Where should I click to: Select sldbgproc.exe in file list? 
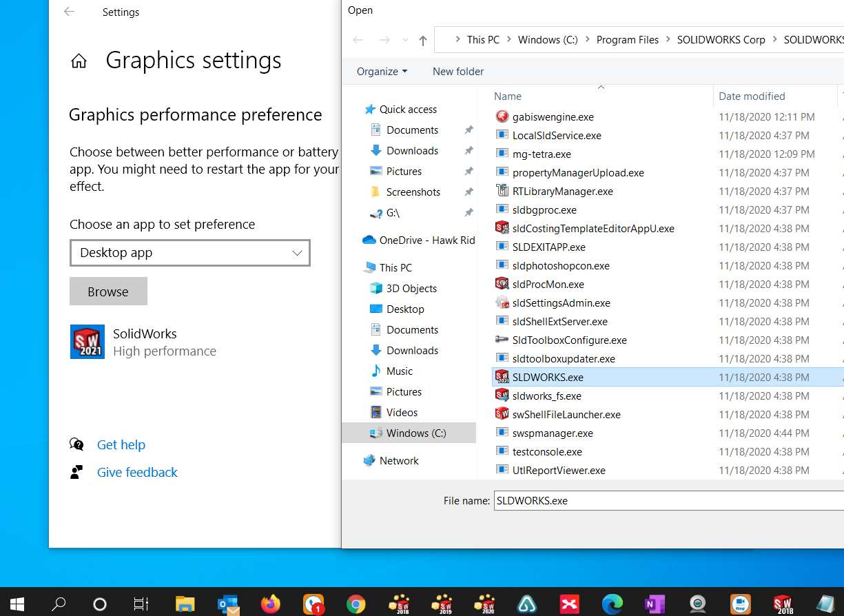(x=544, y=210)
